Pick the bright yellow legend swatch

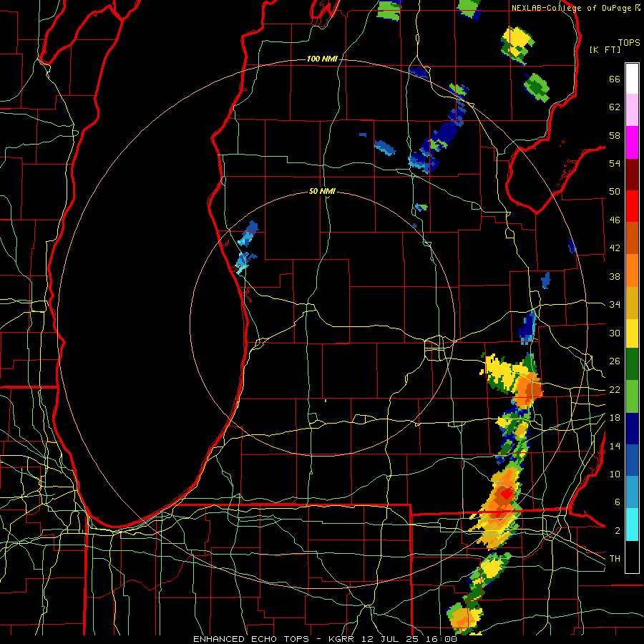(x=632, y=333)
